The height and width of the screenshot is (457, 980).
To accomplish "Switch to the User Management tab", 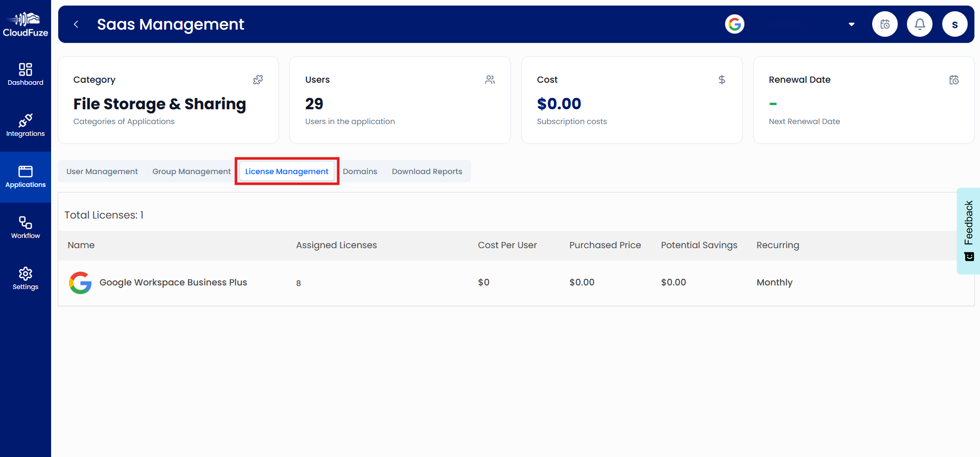I will pyautogui.click(x=102, y=172).
